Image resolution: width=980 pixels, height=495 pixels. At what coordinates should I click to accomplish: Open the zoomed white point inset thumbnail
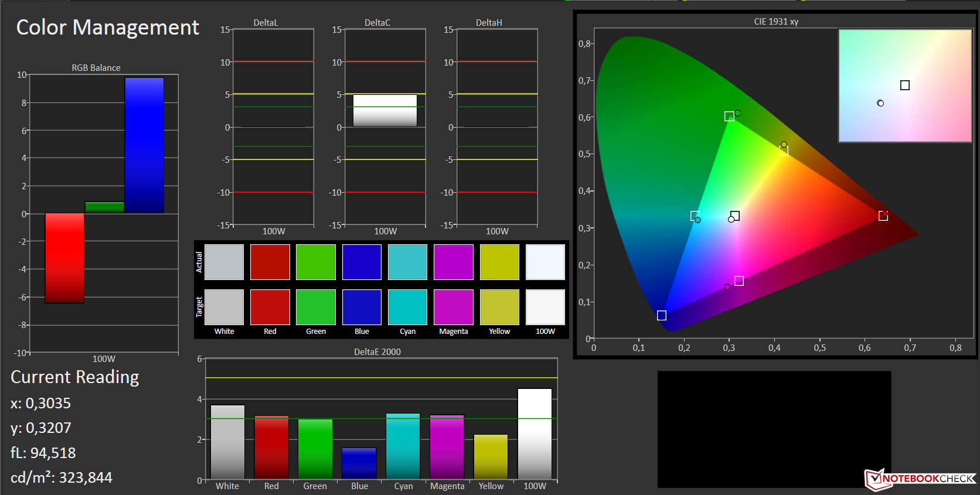click(905, 86)
